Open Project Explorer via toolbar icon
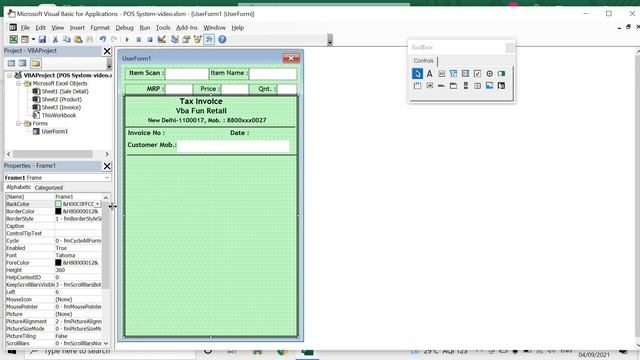Screen dimensions: 640x360 (175, 40)
